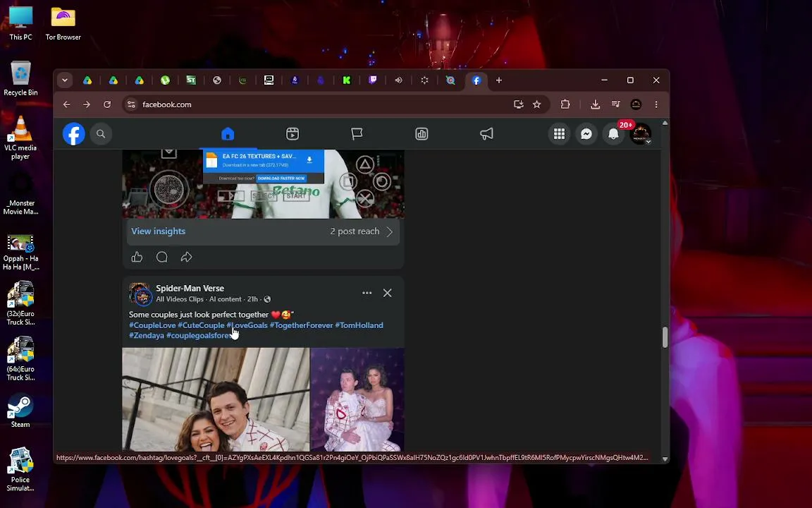Click the Spider-Man Verse page avatar

tap(140, 294)
